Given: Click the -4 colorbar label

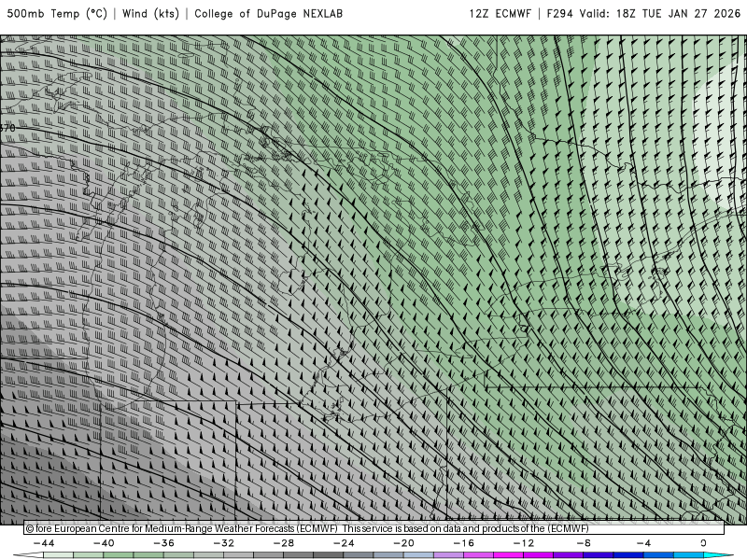Looking at the screenshot, I should click(x=644, y=543).
